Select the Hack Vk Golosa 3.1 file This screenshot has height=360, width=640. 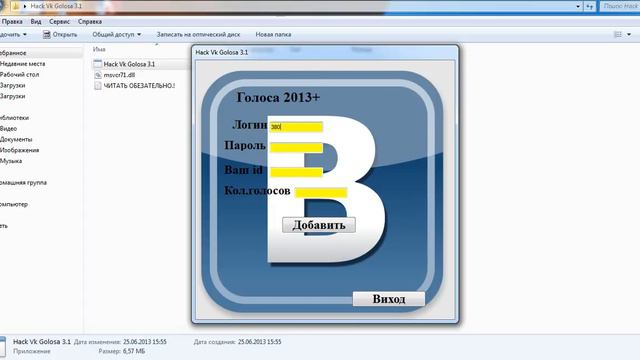[129, 64]
